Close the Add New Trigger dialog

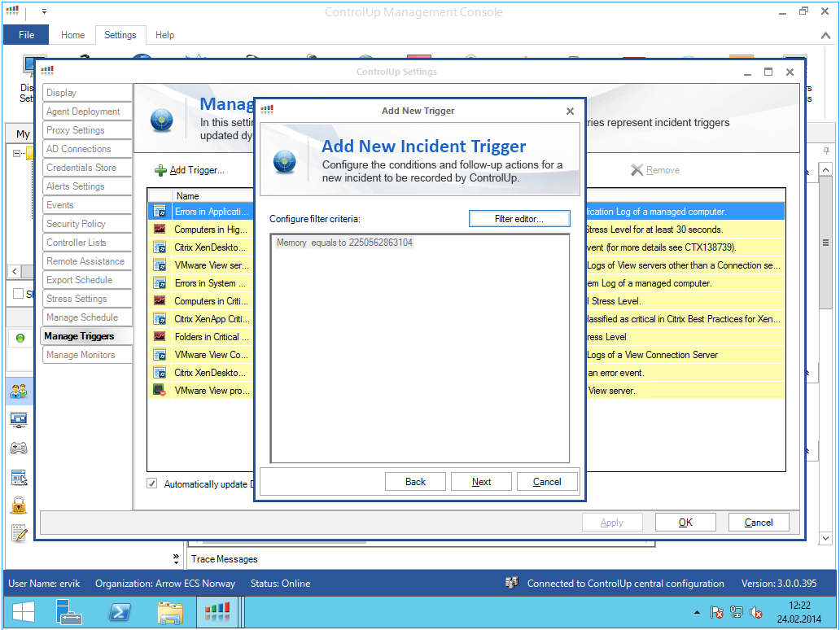coord(570,111)
